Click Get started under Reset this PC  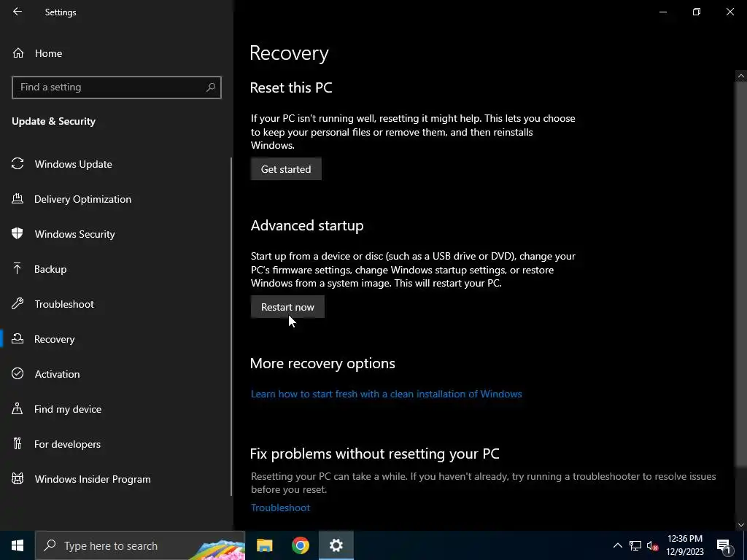286,169
